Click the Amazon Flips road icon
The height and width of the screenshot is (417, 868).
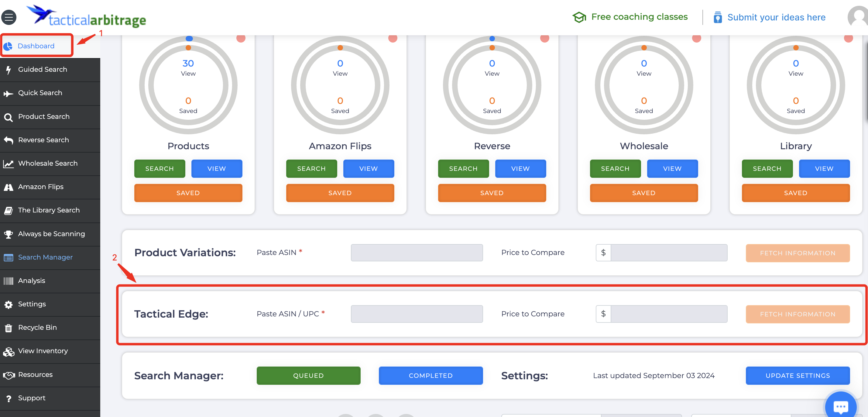[x=9, y=187]
